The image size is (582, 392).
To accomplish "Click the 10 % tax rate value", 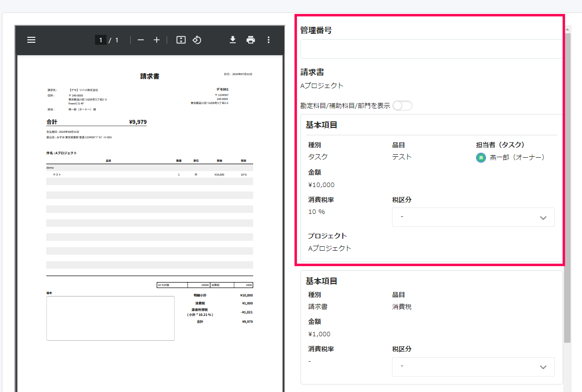I will click(316, 211).
